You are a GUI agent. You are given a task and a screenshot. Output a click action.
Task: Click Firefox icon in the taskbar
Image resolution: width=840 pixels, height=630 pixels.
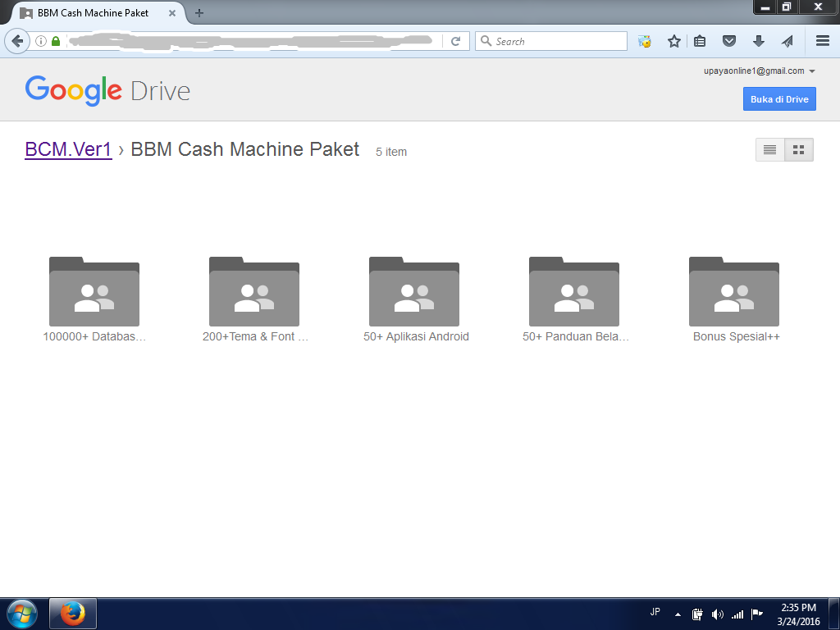coord(73,614)
